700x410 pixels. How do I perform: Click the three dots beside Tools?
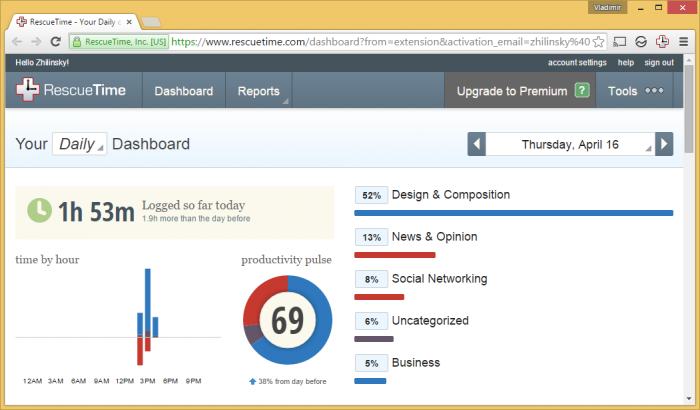654,91
